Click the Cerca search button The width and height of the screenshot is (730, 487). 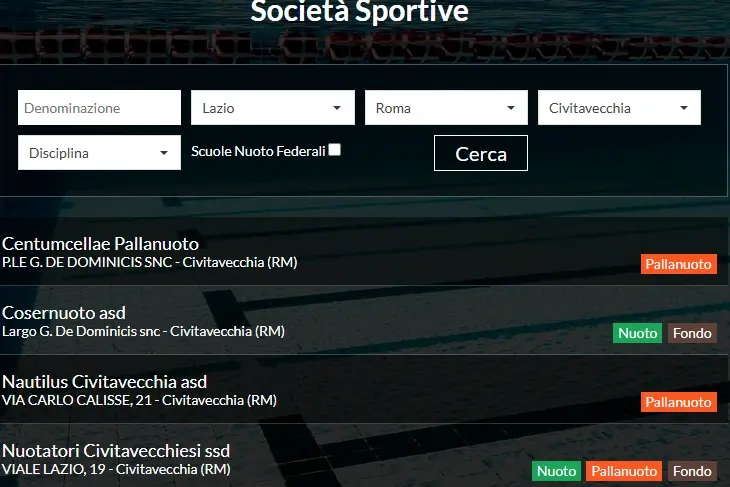point(481,153)
